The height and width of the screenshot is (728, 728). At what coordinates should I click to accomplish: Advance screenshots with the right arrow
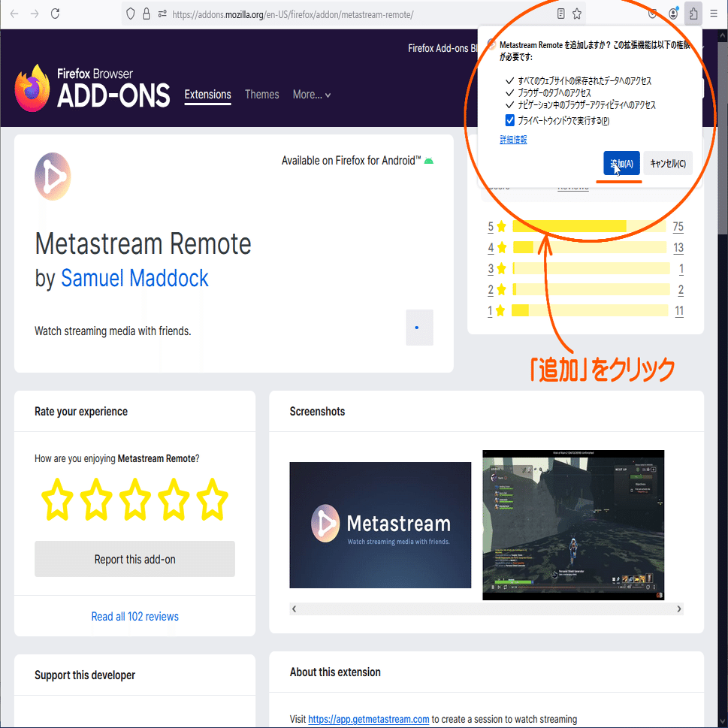[x=678, y=609]
